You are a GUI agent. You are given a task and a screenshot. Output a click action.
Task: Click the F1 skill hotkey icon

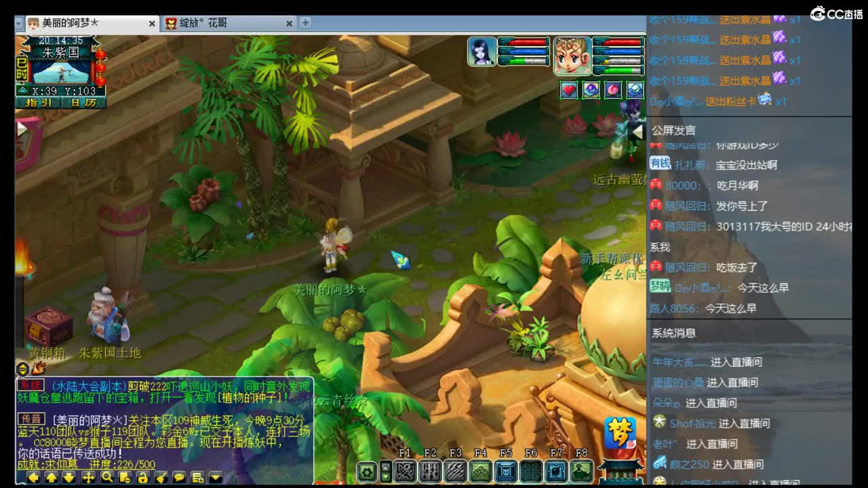pyautogui.click(x=405, y=471)
